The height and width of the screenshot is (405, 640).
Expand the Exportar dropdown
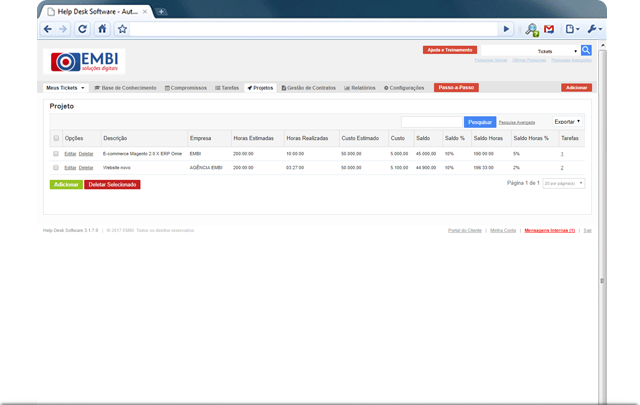point(567,121)
